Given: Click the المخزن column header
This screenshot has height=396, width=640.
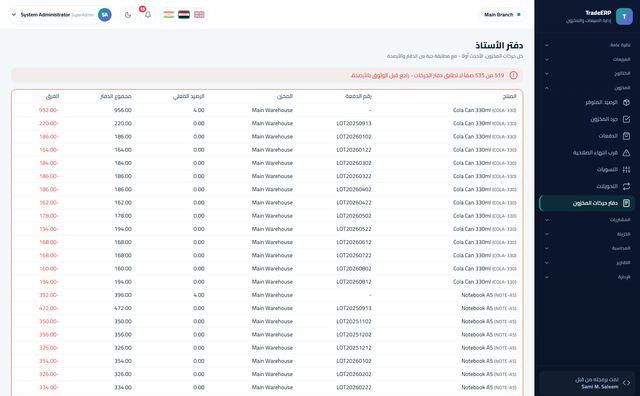Looking at the screenshot, I should click(285, 96).
